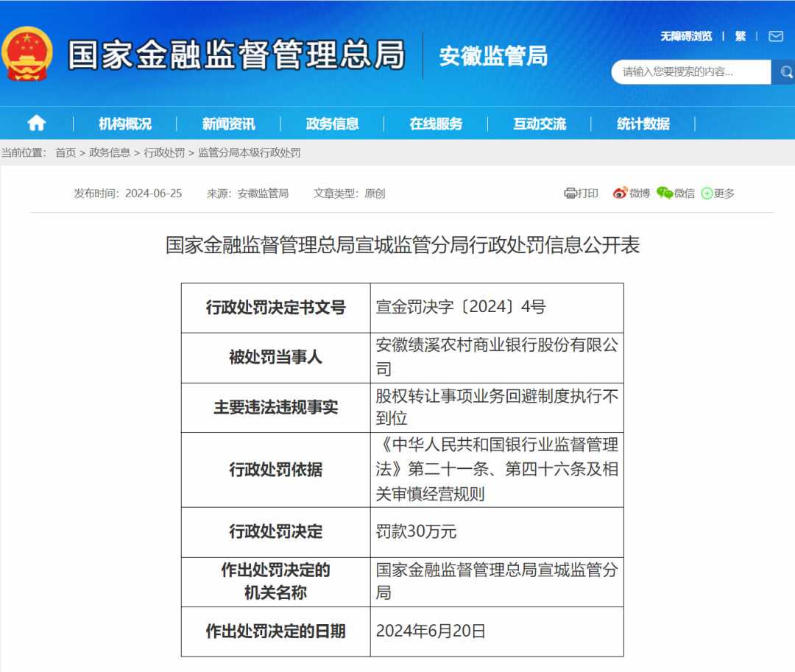Click the 国家金融监督管理总局 site title
This screenshot has height=672, width=795.
pyautogui.click(x=236, y=54)
